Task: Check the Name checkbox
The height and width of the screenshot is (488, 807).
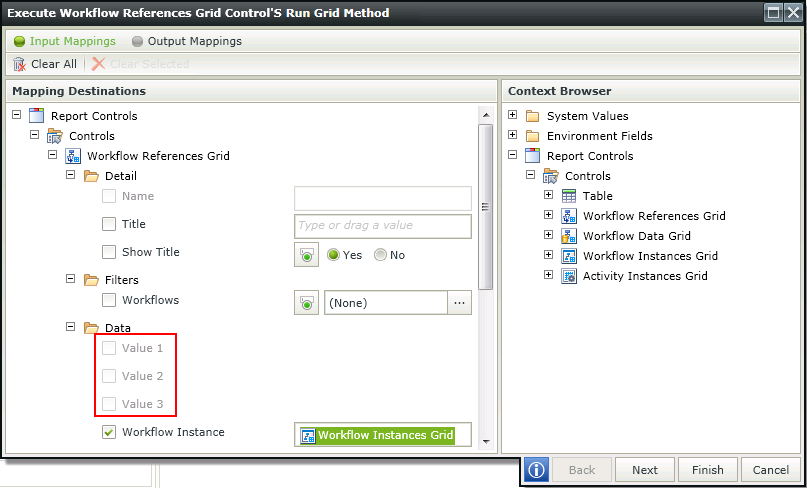Action: pos(109,196)
